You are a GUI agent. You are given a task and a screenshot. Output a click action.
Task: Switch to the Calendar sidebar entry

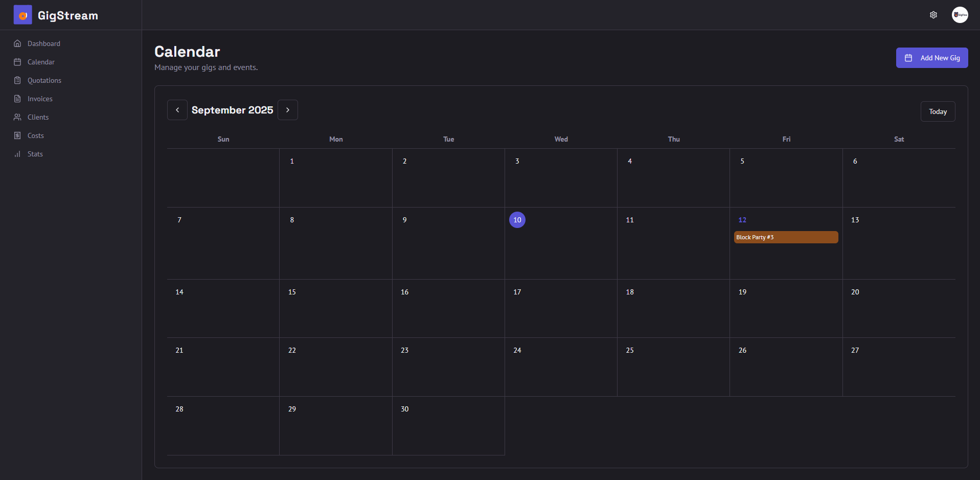point(41,62)
